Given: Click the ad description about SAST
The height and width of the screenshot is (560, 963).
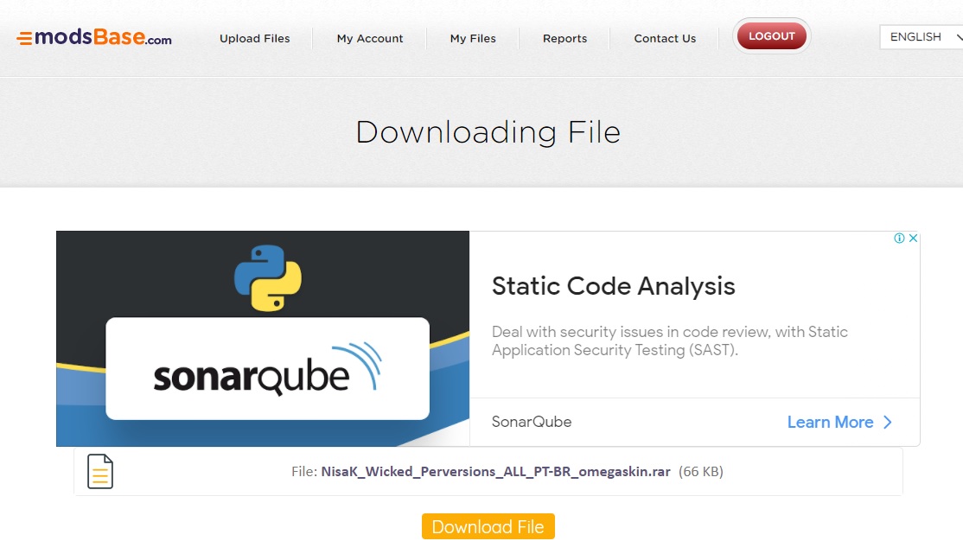Looking at the screenshot, I should [669, 340].
